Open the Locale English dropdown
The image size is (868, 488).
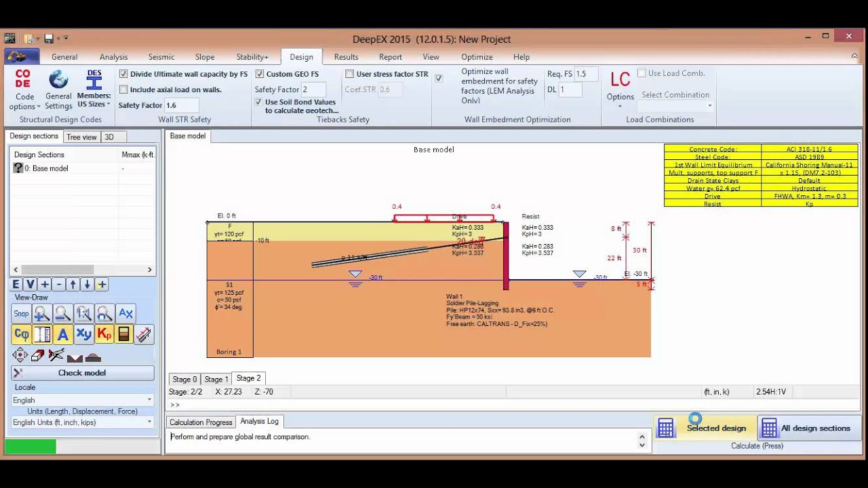tap(82, 400)
